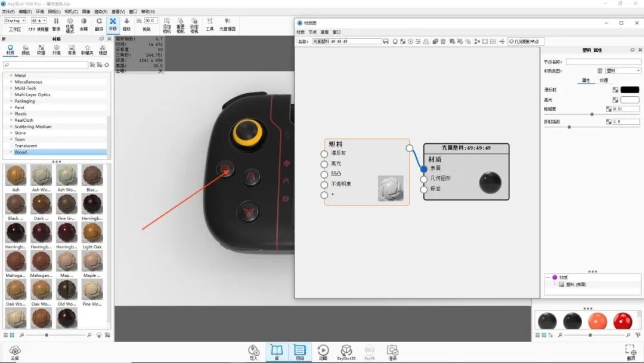The image size is (644, 363).
Task: Click the Import (导入) button at bottom
Action: pos(253,351)
